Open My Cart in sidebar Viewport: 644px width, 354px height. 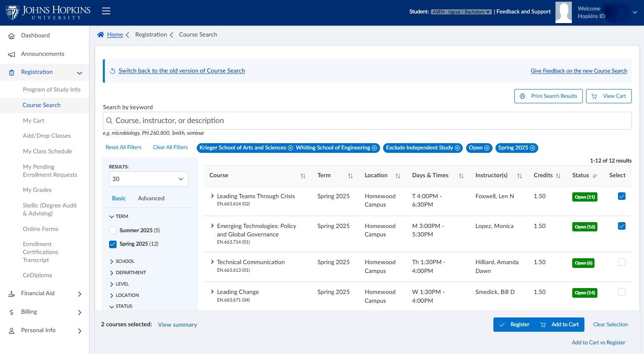[34, 121]
